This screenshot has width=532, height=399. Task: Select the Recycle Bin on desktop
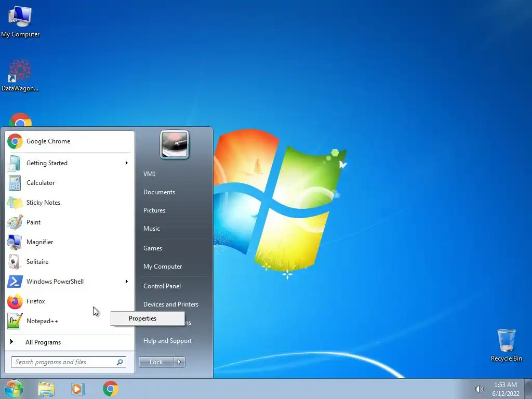506,345
